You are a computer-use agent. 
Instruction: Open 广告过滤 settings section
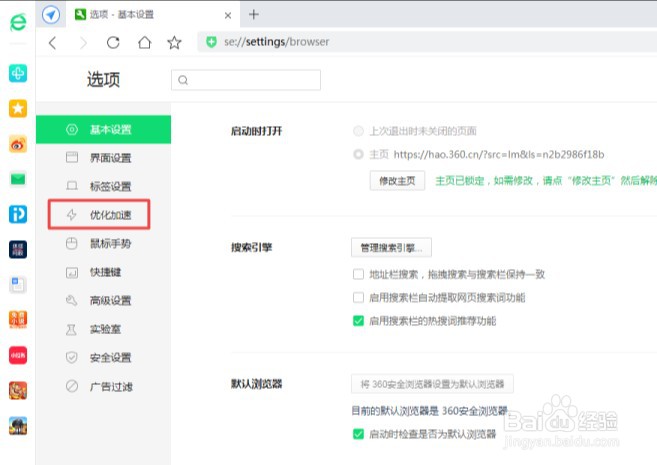pyautogui.click(x=103, y=386)
